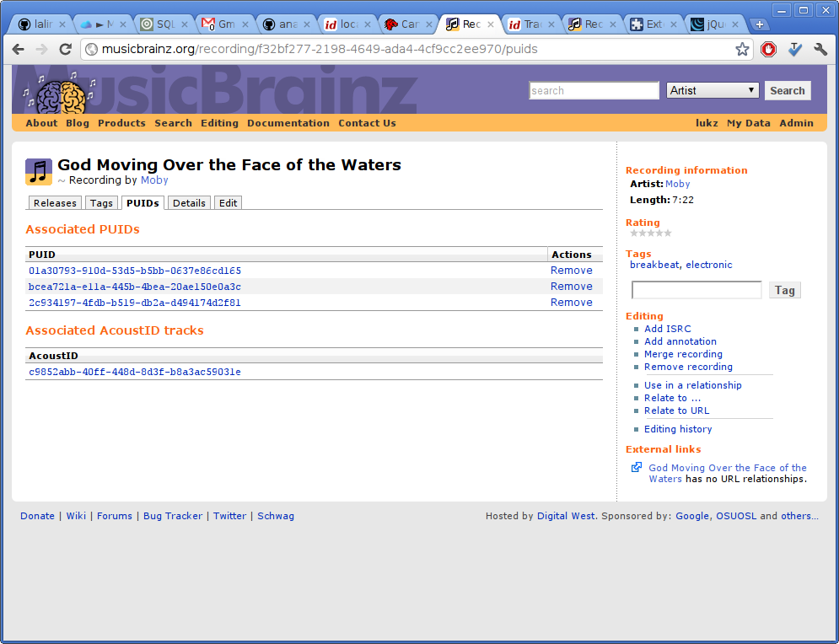839x644 pixels.
Task: Click the external link icon under External links
Action: coord(636,468)
